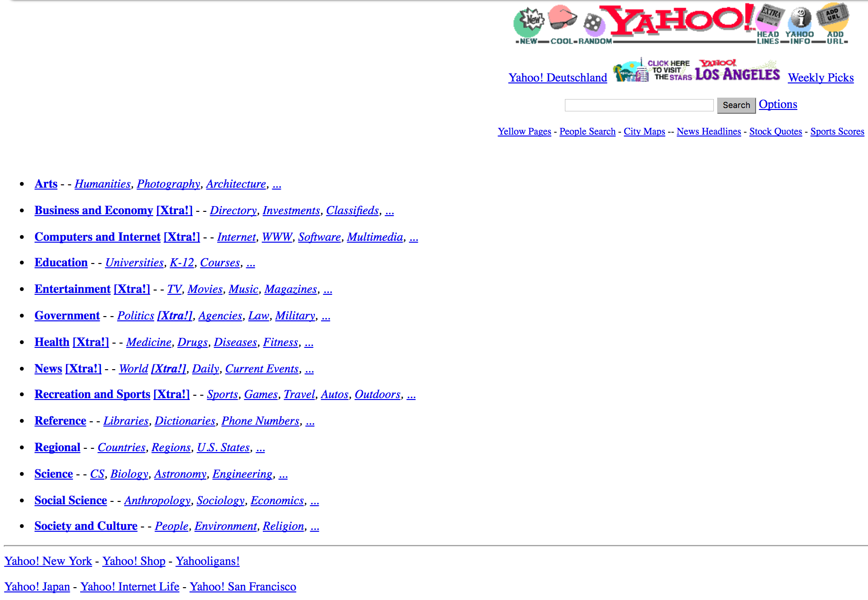Open the Politics subcategory
This screenshot has width=868, height=600.
point(136,316)
